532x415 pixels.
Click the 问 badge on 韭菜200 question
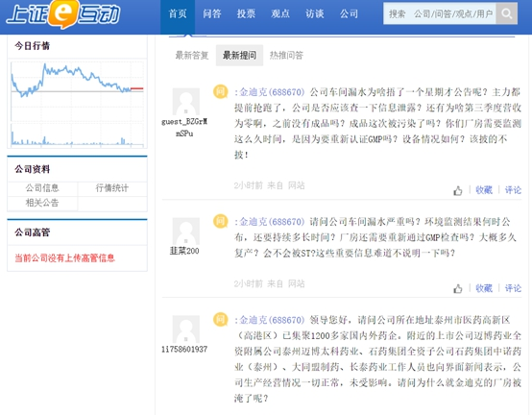(221, 221)
